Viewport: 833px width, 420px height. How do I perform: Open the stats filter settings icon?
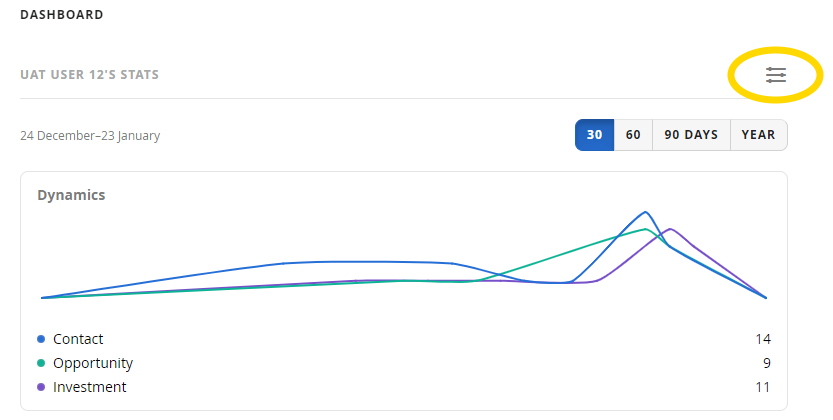click(x=776, y=75)
